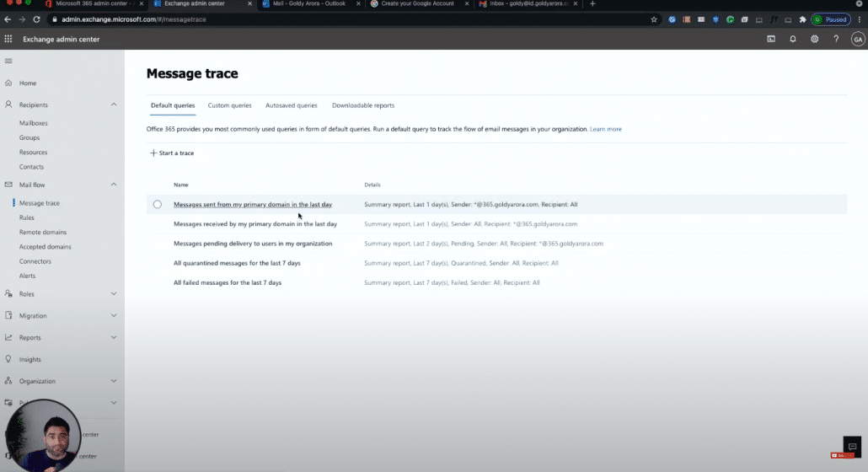Switch to Autosaved queries tab

point(292,105)
